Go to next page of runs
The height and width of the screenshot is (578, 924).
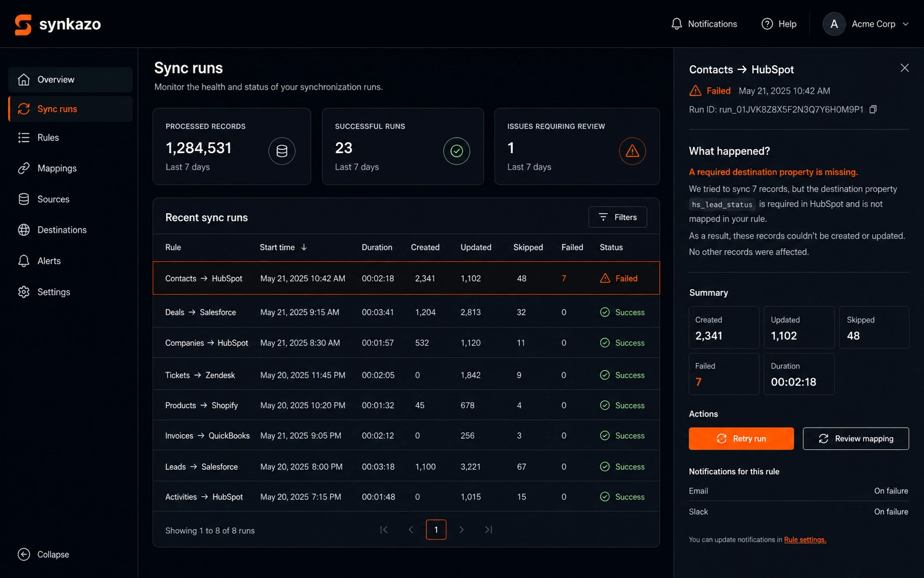pos(461,530)
